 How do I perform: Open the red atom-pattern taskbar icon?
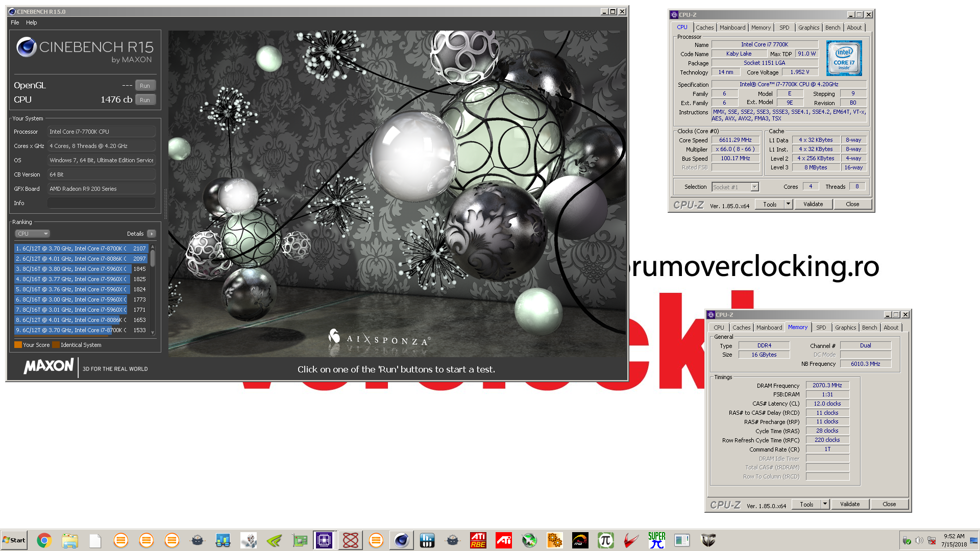(x=351, y=540)
